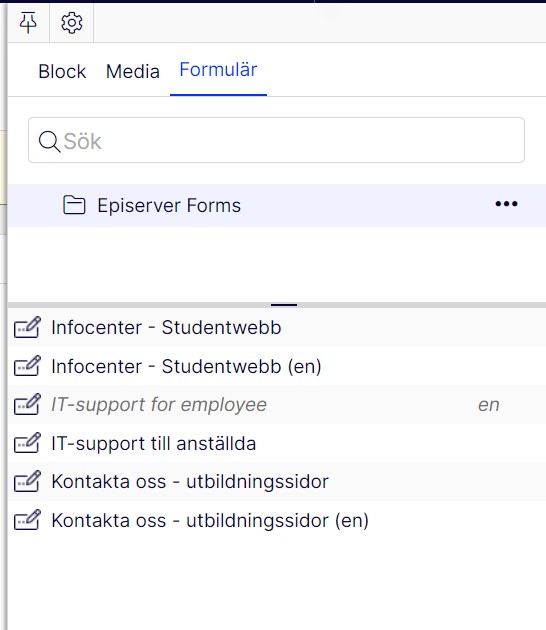Select the Episerver Forms folder

click(x=277, y=205)
